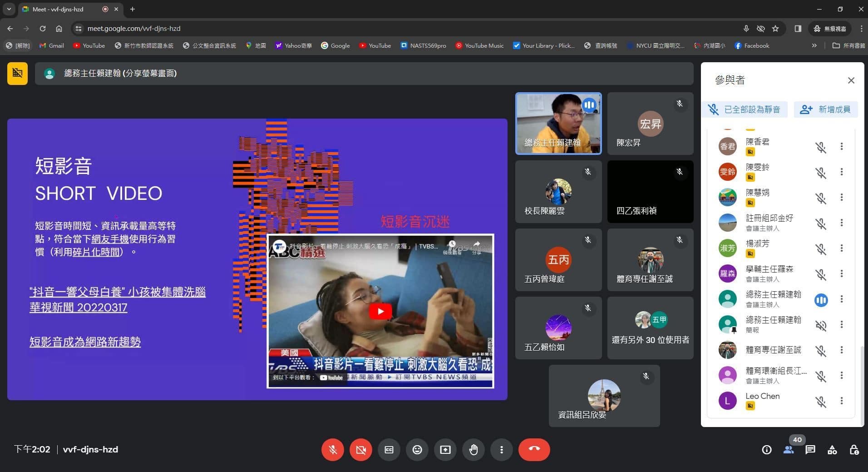
Task: Toggle camera on in bottom bar
Action: tap(360, 450)
